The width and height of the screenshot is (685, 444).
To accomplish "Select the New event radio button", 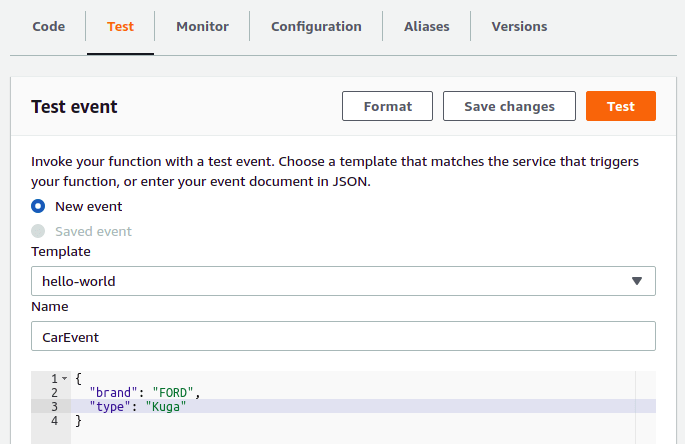I will (38, 207).
